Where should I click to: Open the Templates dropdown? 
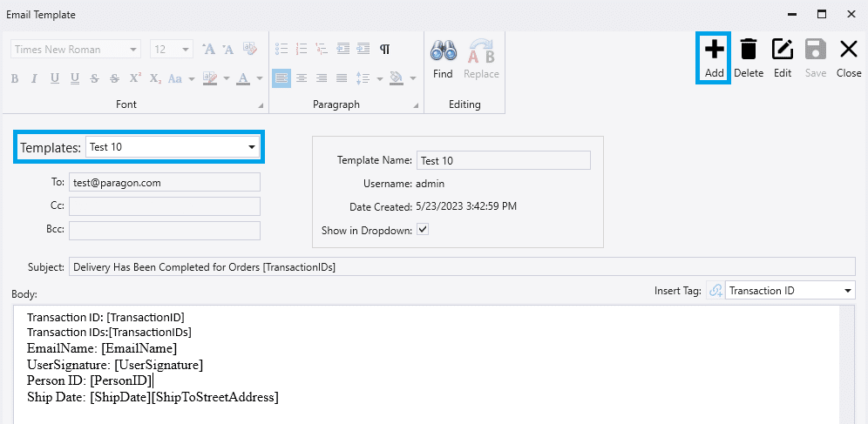click(252, 147)
